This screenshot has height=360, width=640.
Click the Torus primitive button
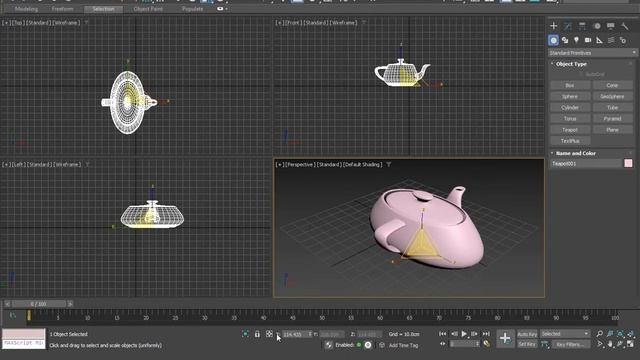[570, 119]
